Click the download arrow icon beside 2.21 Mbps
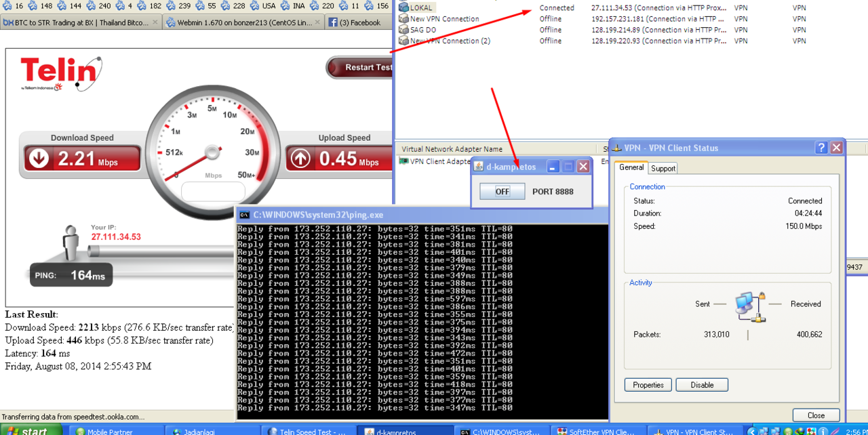 (39, 159)
